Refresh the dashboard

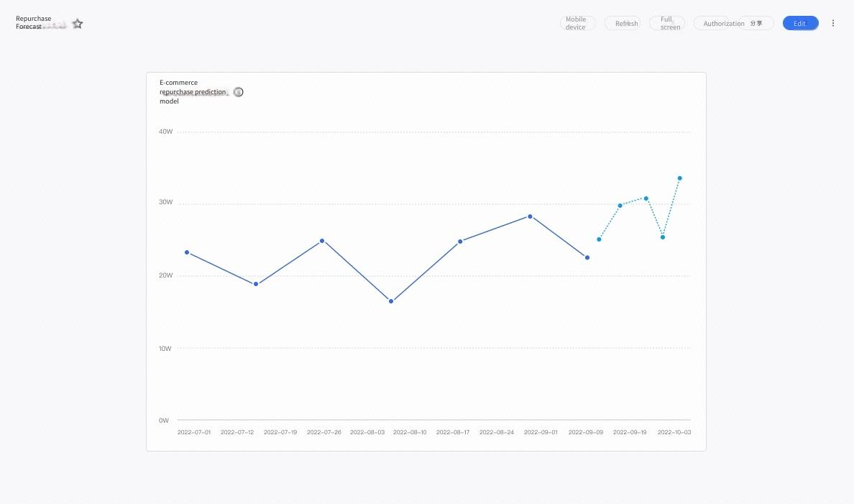(x=623, y=23)
